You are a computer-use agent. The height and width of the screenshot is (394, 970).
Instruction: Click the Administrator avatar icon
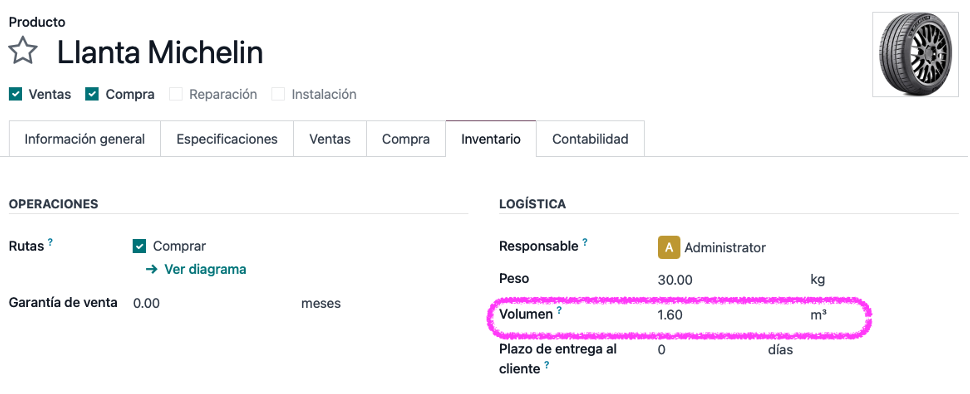coord(668,247)
